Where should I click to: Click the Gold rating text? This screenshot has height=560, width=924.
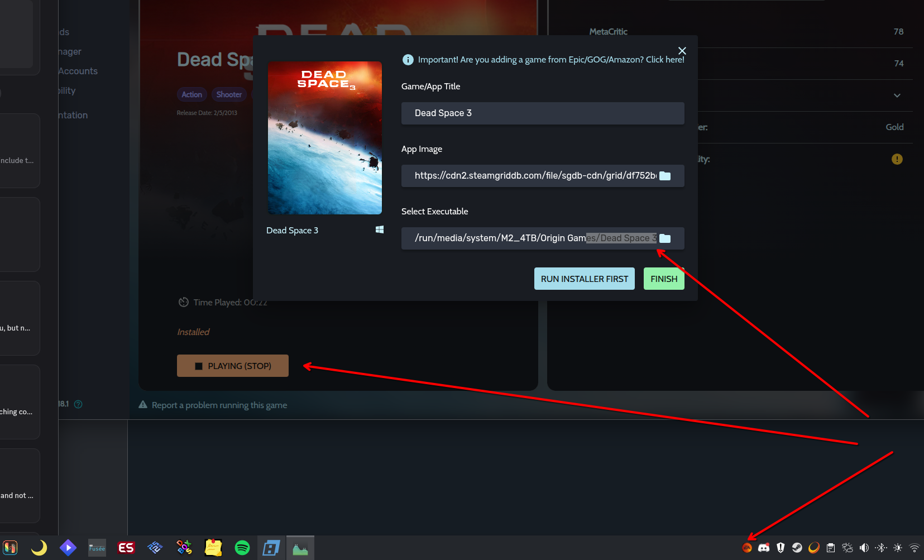pos(894,127)
